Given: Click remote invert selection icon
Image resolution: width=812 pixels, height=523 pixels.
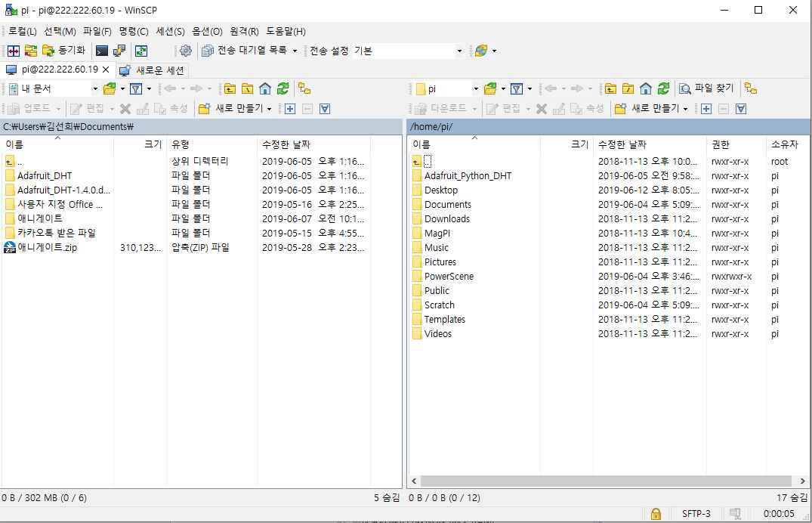Looking at the screenshot, I should coord(741,109).
